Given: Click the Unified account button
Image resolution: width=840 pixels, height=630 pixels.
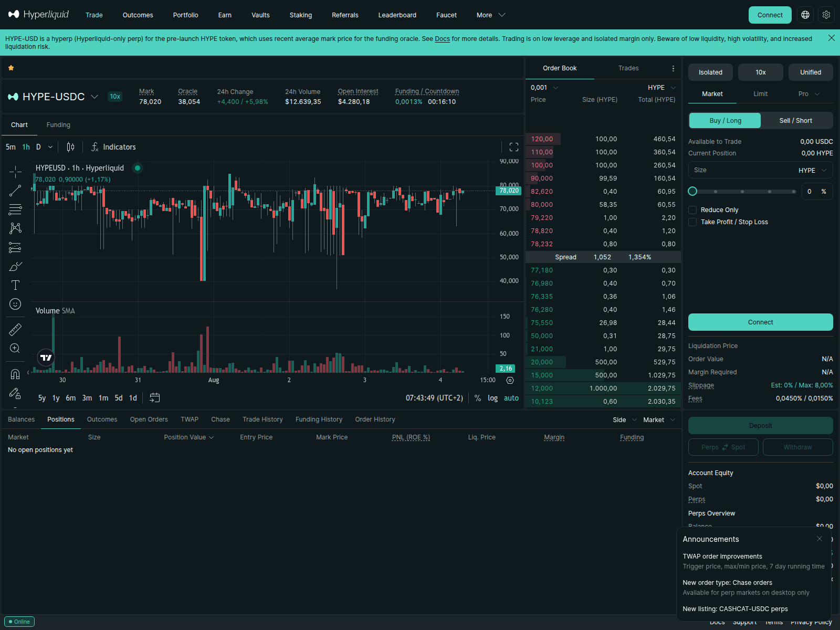Looking at the screenshot, I should click(x=811, y=72).
